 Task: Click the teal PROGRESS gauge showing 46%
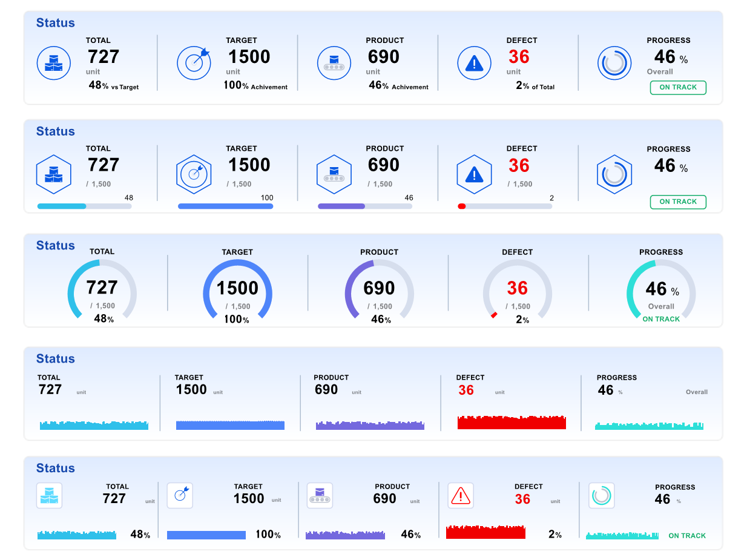click(x=661, y=289)
